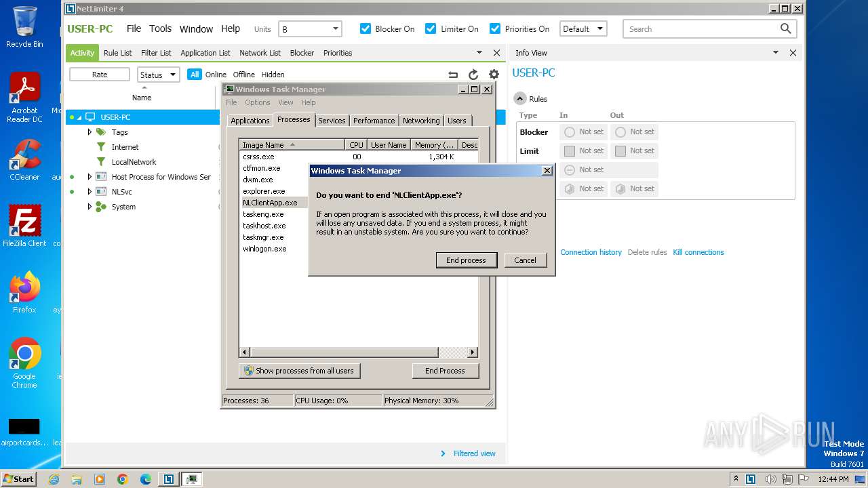Viewport: 868px width, 488px height.
Task: Click Show processes from all users
Action: pos(299,371)
